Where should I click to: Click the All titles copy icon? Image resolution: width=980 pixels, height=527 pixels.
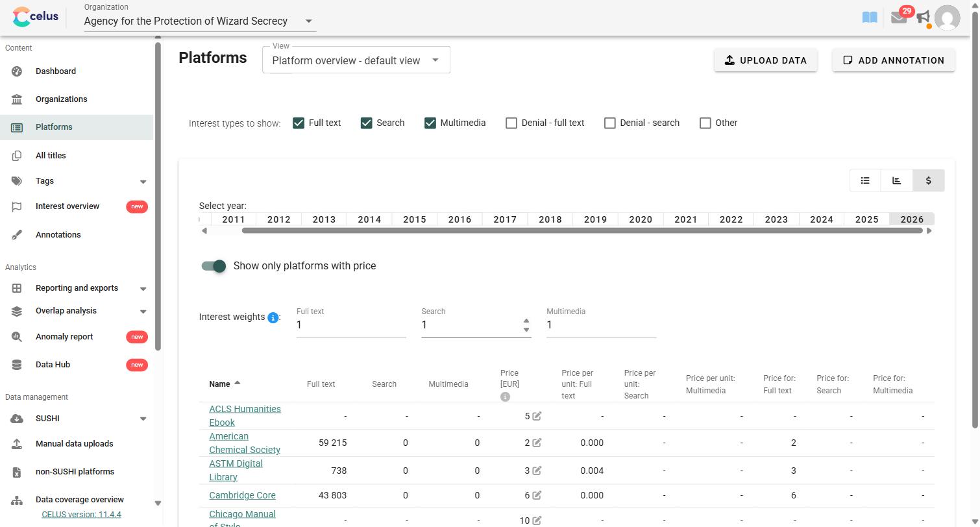click(17, 156)
